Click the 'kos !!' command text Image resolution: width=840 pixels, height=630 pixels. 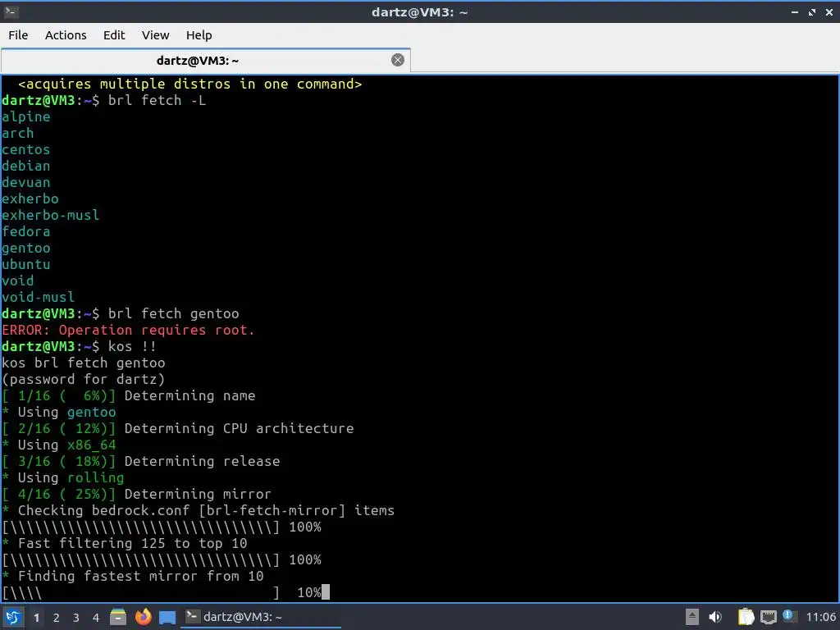tap(132, 347)
